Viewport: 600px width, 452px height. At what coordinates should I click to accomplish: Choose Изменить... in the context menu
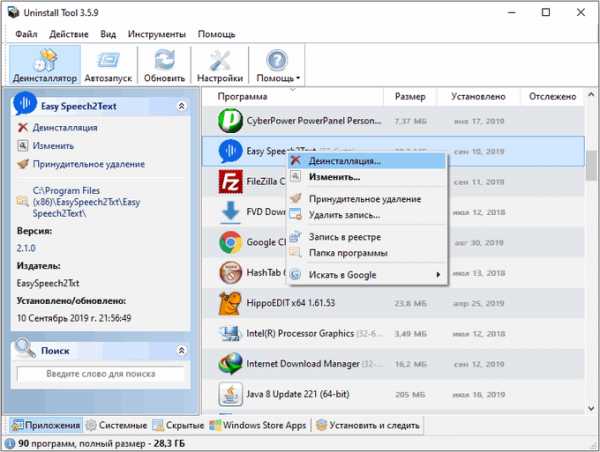click(367, 177)
